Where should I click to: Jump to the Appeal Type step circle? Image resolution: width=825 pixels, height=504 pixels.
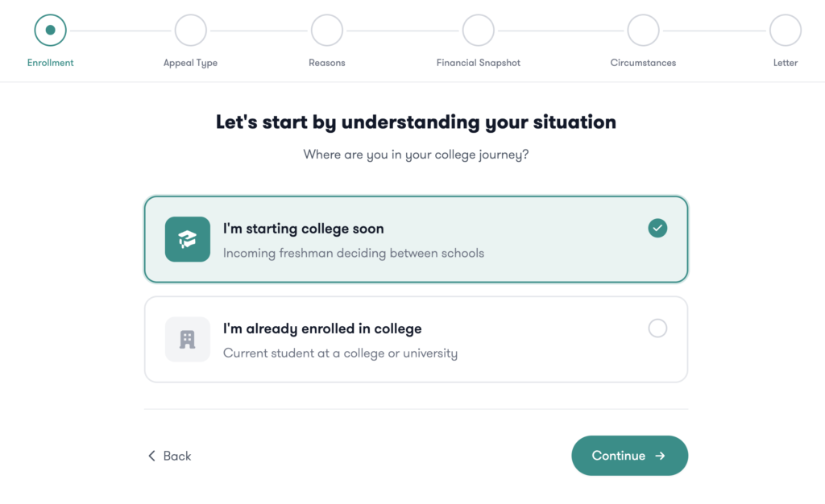[190, 31]
